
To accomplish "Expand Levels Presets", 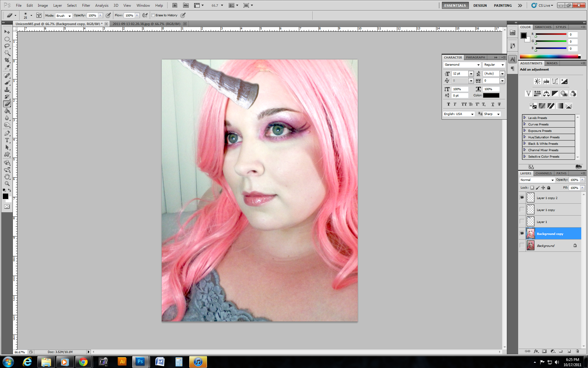I will click(524, 118).
